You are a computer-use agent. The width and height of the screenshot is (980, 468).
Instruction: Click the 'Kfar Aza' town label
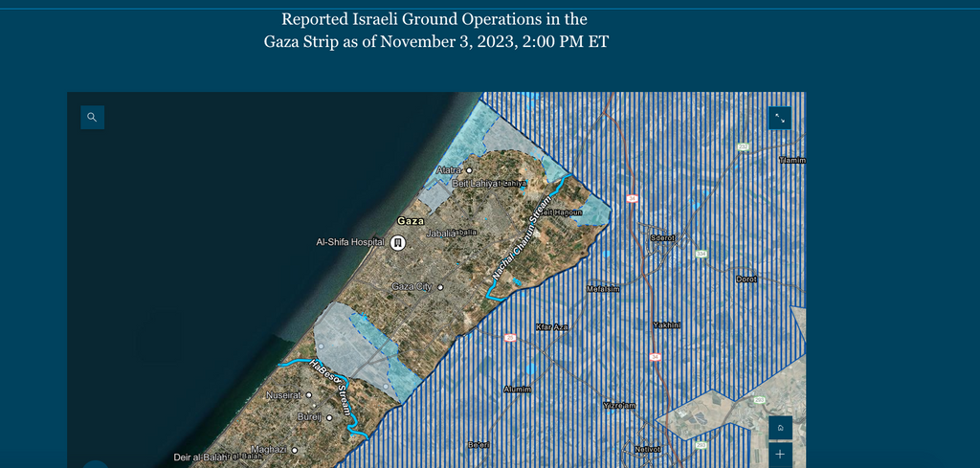[552, 327]
